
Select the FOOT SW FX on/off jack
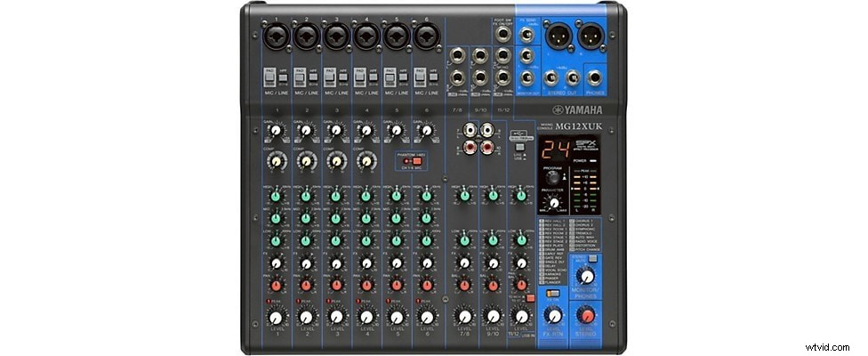click(502, 36)
